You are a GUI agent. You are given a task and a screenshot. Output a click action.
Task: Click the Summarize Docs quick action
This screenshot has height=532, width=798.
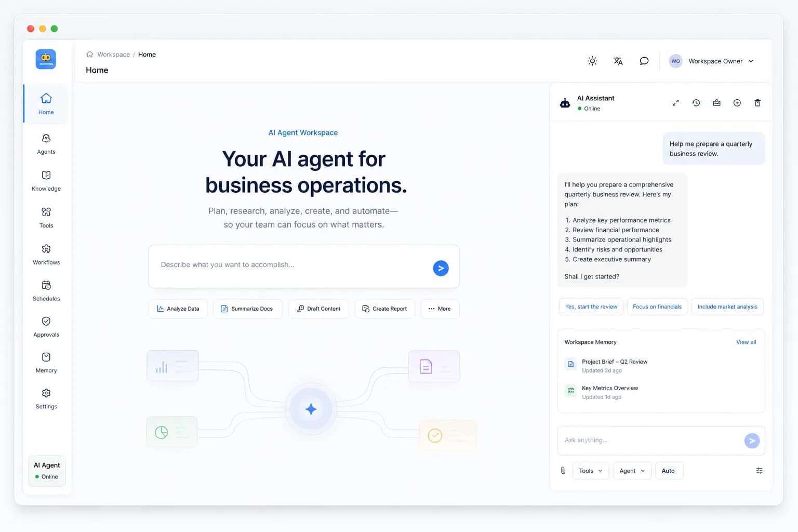point(247,309)
